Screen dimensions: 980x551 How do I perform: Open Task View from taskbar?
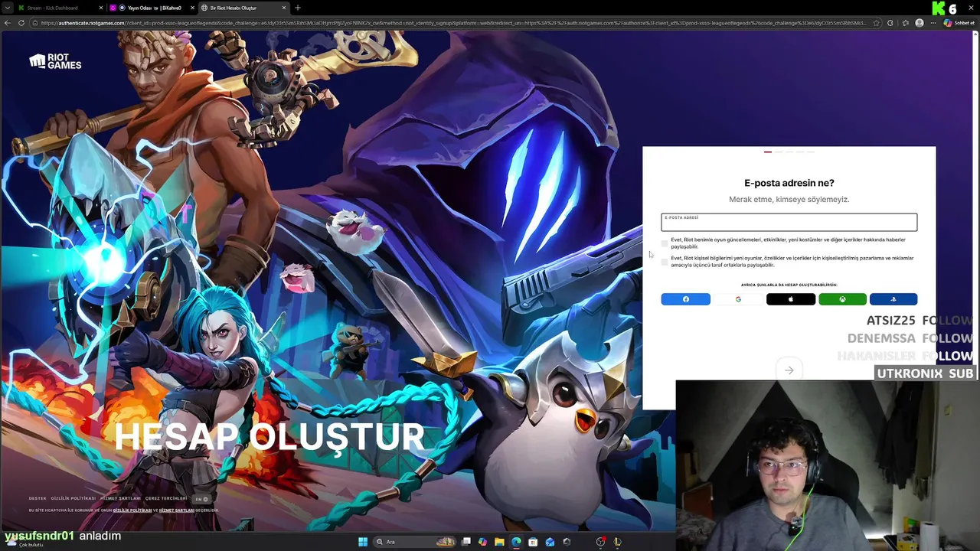[x=465, y=542]
